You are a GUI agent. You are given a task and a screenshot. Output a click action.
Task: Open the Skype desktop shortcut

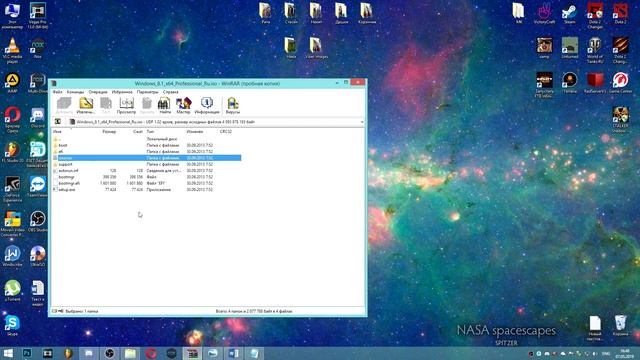12,326
